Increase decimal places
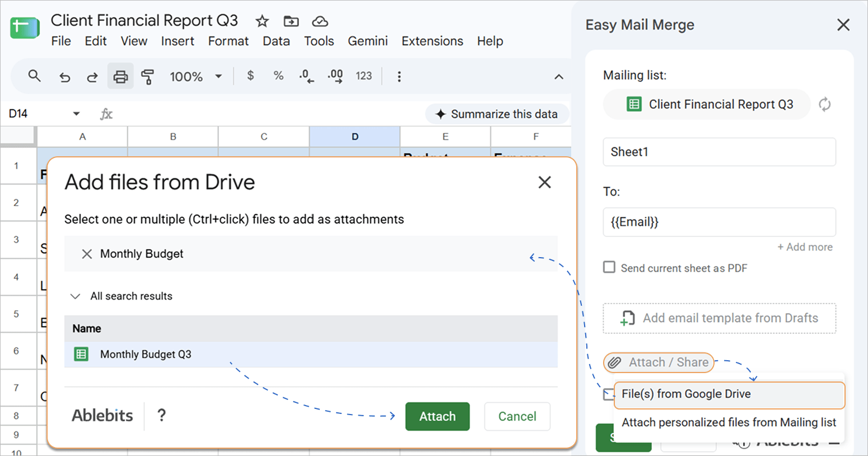The width and height of the screenshot is (868, 456). (x=335, y=76)
